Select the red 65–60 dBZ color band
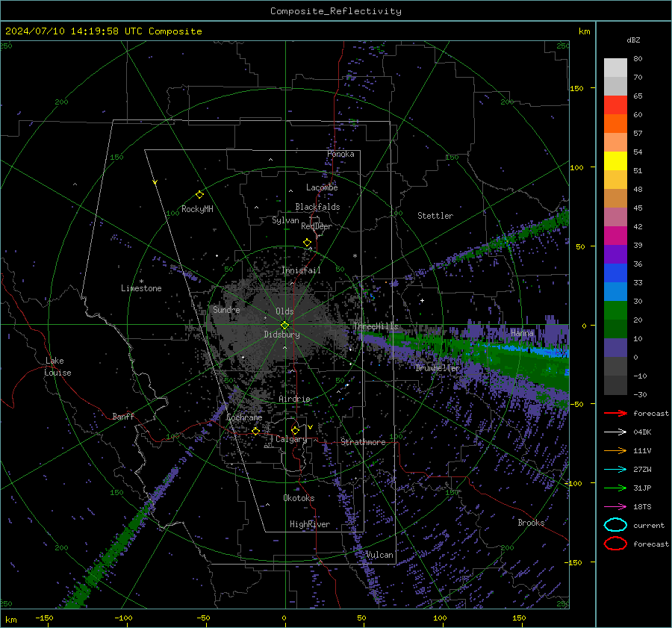The height and width of the screenshot is (628, 672). (615, 105)
